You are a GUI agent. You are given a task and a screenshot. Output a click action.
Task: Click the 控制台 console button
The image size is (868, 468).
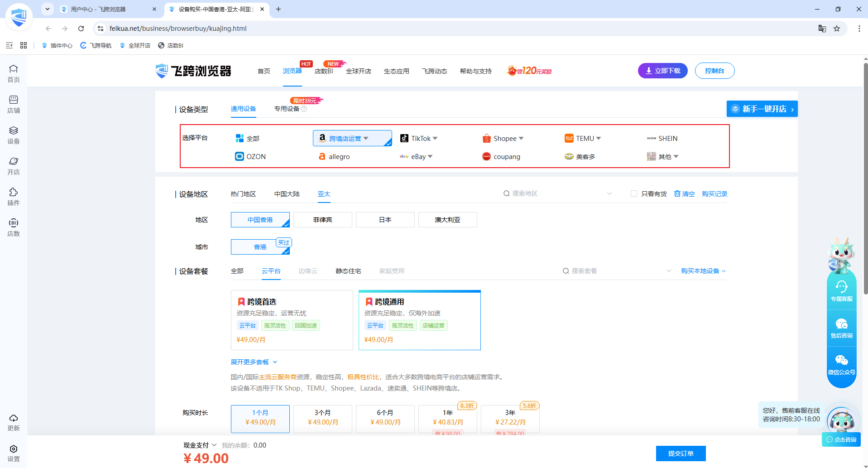[715, 71]
